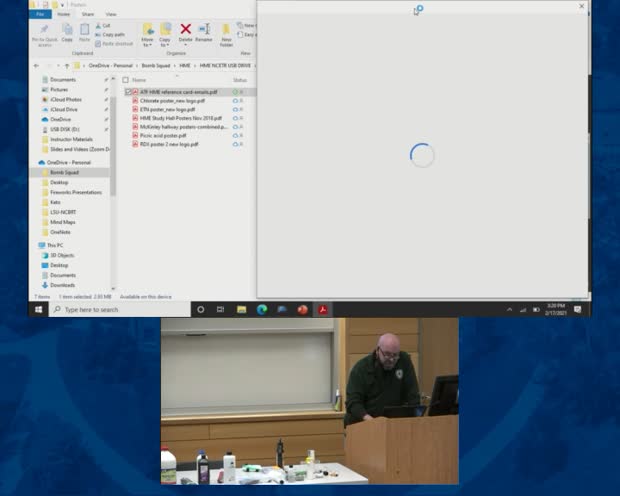The height and width of the screenshot is (496, 620).
Task: Click the navigation pane scroll down arrow
Action: pyautogui.click(x=113, y=289)
